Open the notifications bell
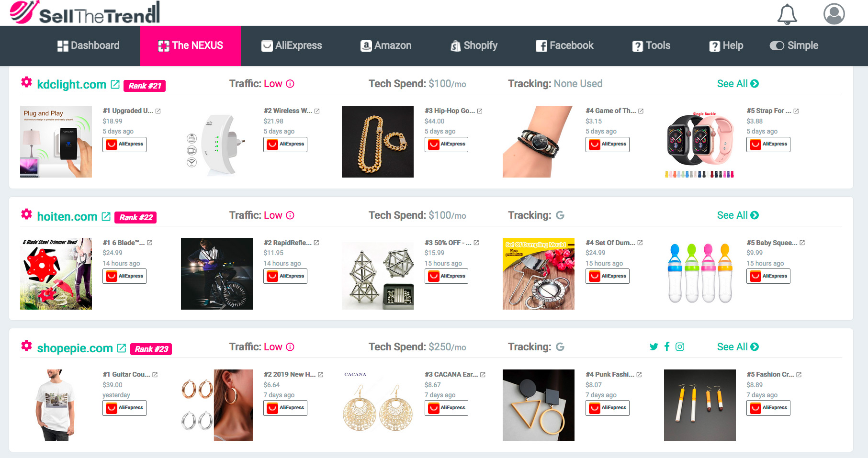The image size is (868, 458). pos(787,14)
